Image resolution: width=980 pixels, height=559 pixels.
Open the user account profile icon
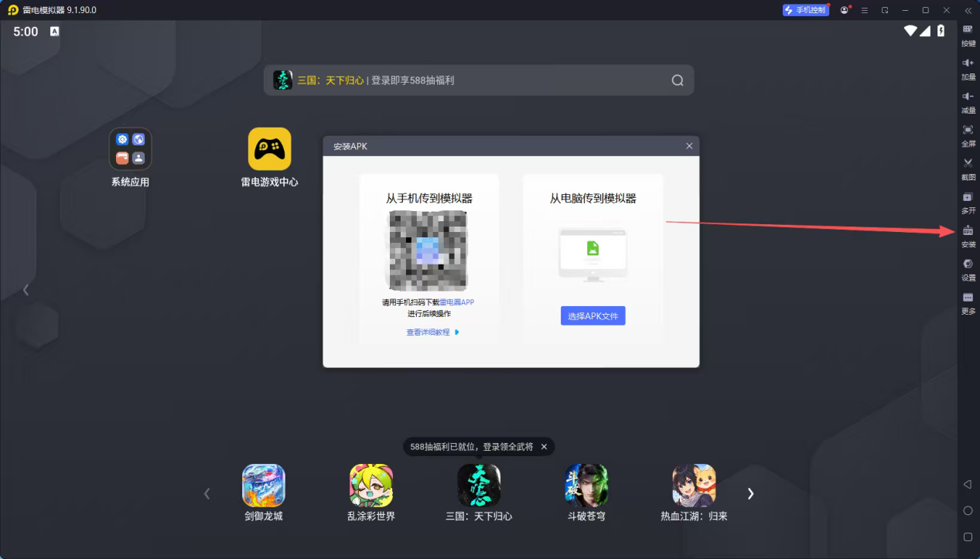(845, 10)
